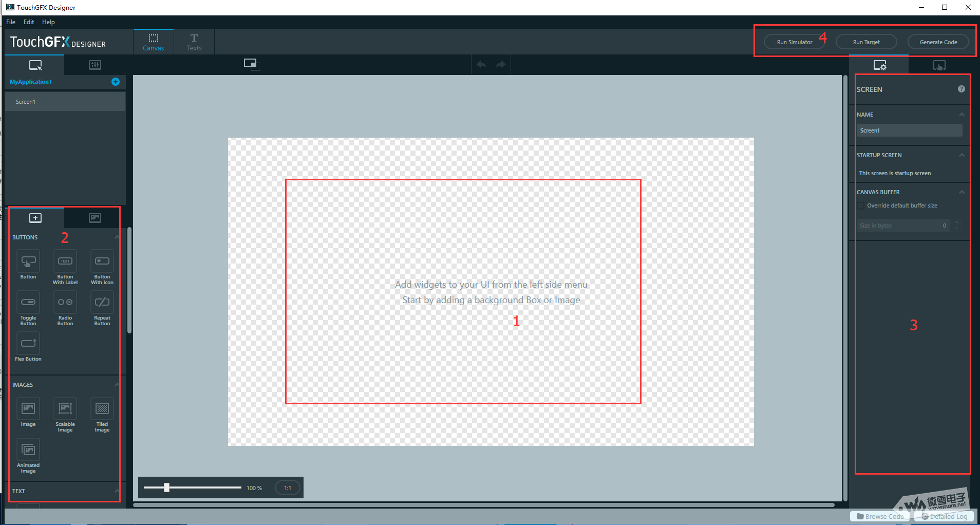Switch to the Texts view
This screenshot has height=525, width=980.
(x=194, y=42)
